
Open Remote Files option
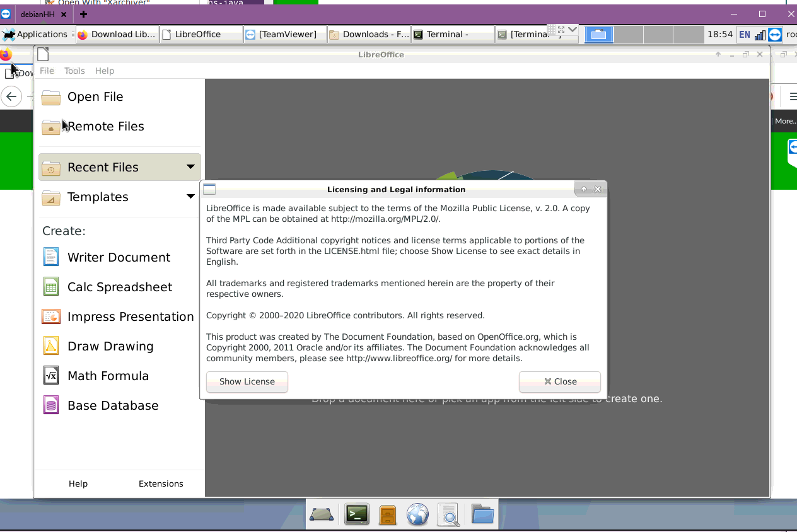pos(105,127)
